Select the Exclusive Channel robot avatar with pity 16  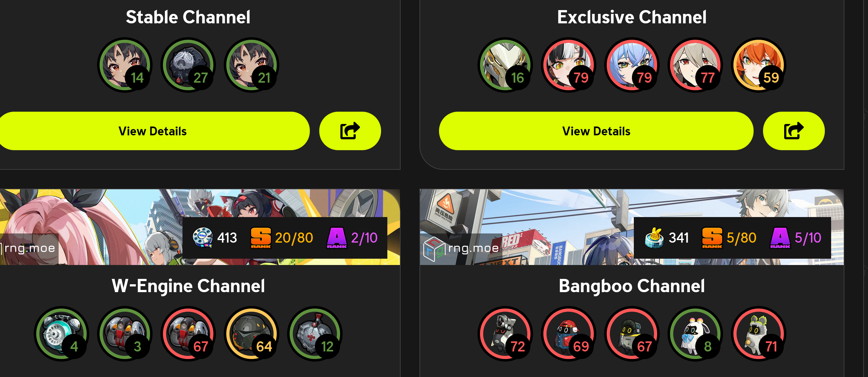pos(505,65)
